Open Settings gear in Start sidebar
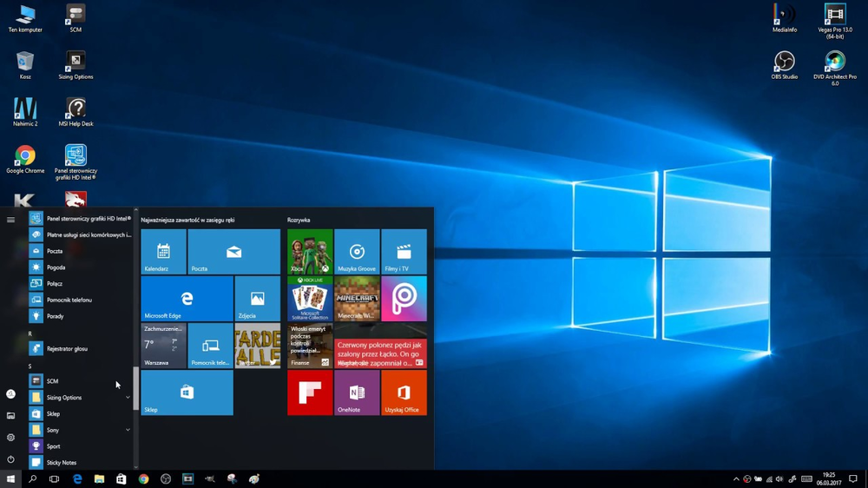868x488 pixels. (10, 438)
